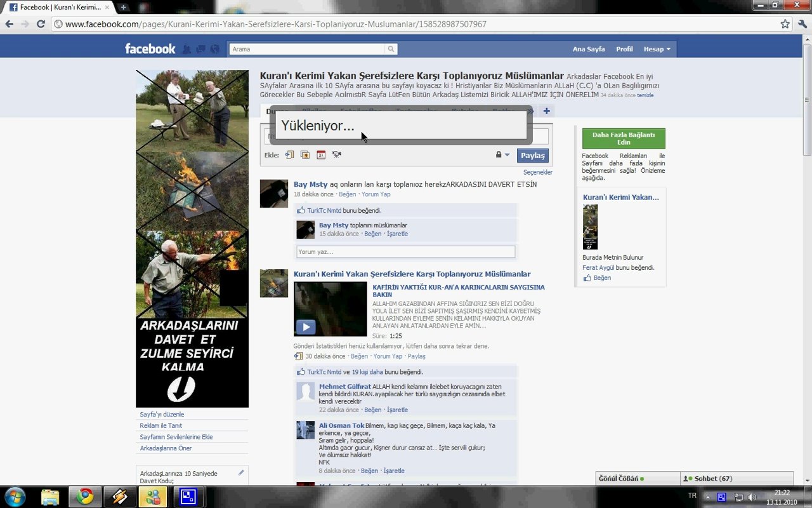The image size is (812, 508).
Task: Click the Yorum yaz comment field
Action: click(x=405, y=252)
